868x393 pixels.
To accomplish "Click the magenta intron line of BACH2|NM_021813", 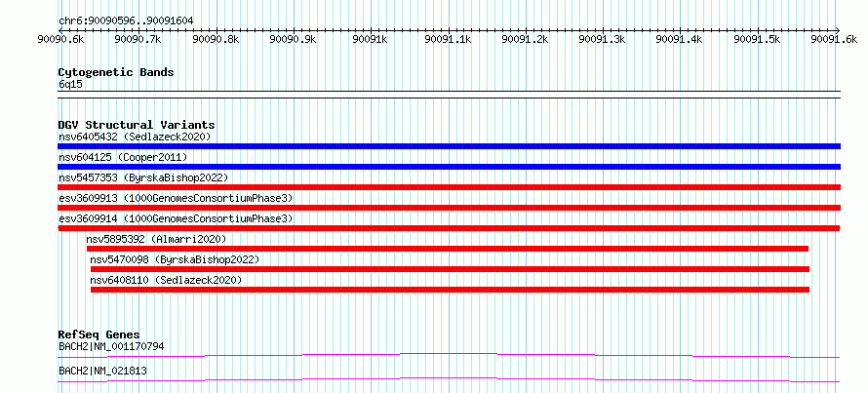I will (x=449, y=379).
